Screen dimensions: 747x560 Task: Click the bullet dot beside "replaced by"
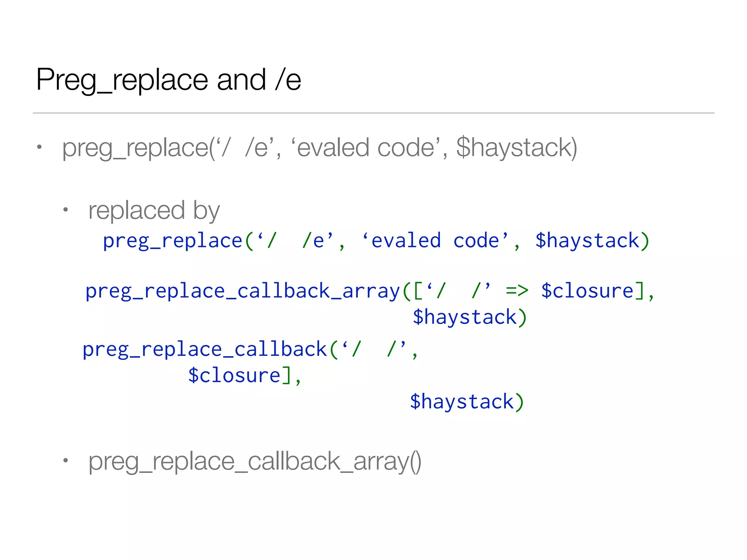(66, 210)
